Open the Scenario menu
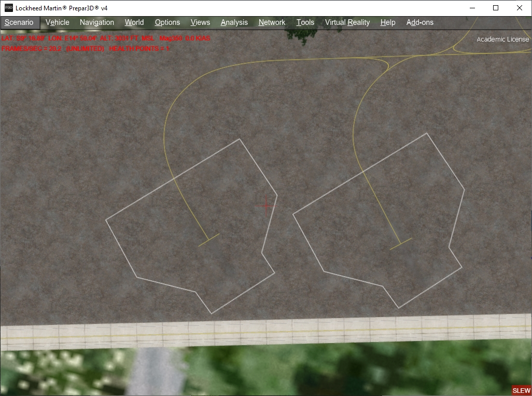This screenshot has width=532, height=396. (19, 22)
